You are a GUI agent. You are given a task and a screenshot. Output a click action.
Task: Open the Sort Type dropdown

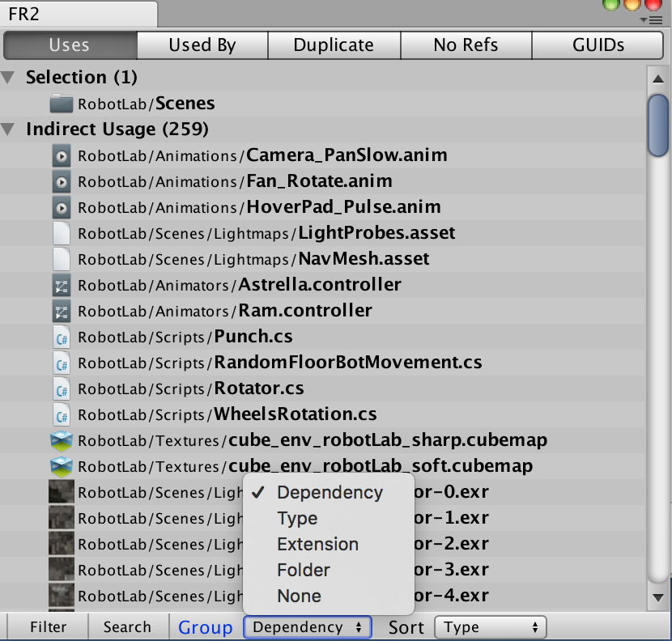[491, 626]
